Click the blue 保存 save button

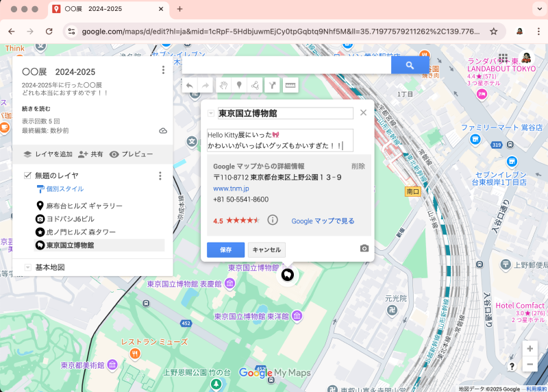tap(226, 249)
